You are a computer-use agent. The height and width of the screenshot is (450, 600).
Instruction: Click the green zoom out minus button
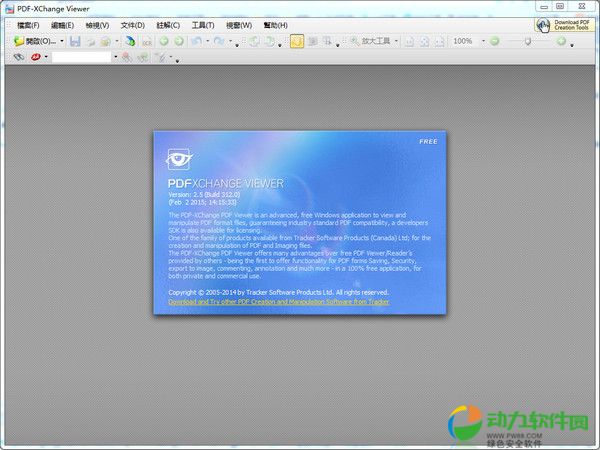494,41
